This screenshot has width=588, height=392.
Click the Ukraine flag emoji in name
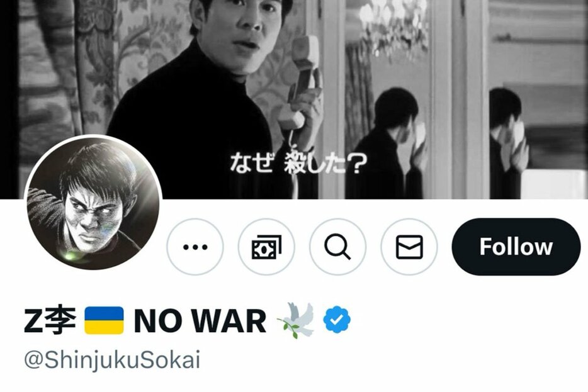coord(104,320)
